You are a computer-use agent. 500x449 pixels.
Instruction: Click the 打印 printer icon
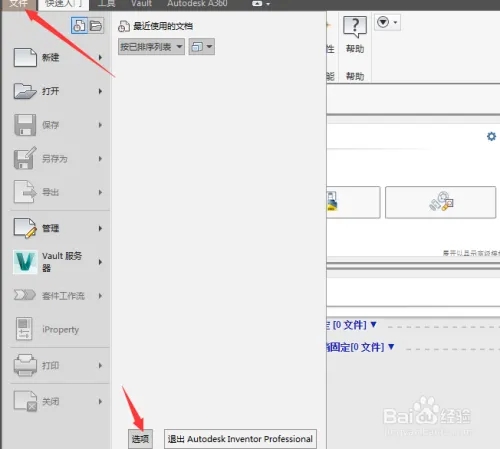click(25, 365)
